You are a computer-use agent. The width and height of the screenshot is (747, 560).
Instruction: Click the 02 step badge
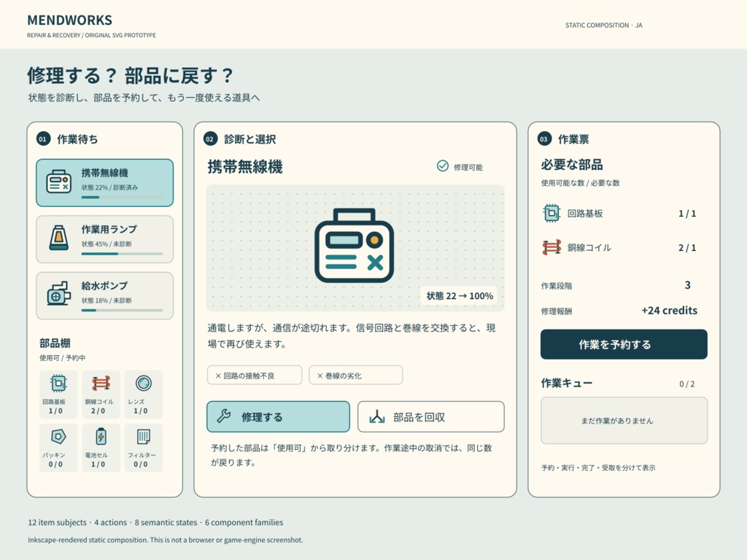[210, 139]
